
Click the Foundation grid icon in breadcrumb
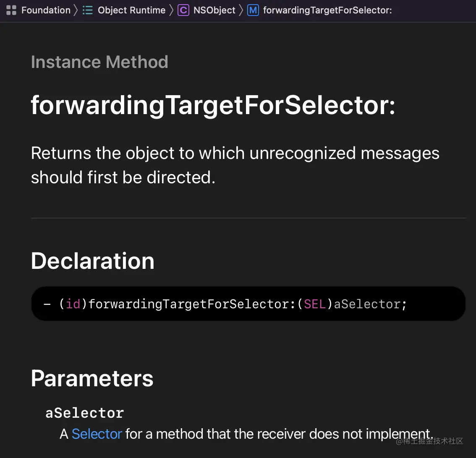pyautogui.click(x=11, y=10)
